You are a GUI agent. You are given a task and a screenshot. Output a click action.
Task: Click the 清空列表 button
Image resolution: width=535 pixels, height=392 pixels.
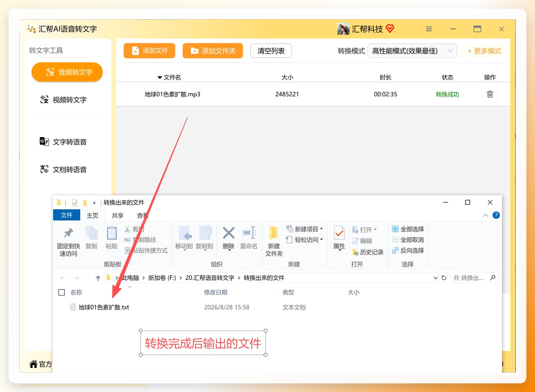[271, 51]
